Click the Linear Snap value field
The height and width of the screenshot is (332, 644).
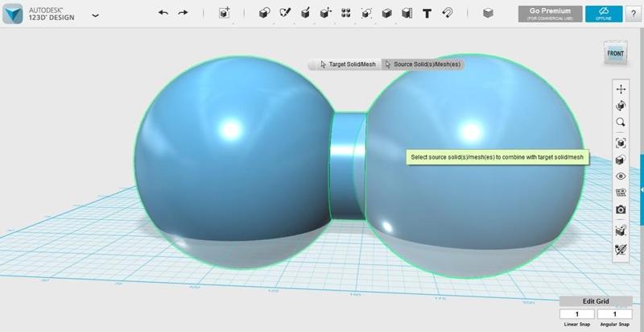click(x=576, y=314)
